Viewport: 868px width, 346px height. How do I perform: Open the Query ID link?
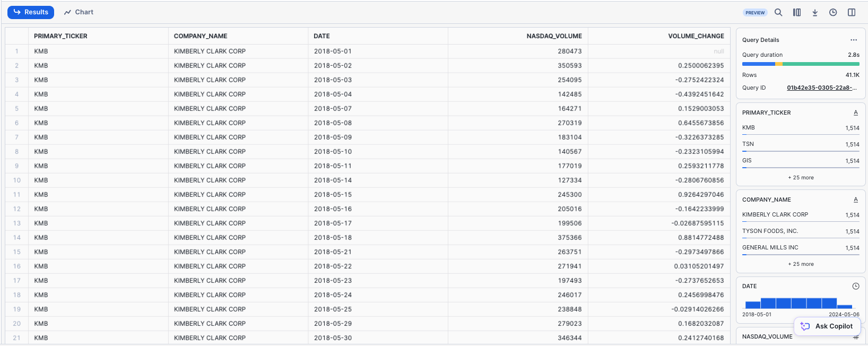click(822, 88)
